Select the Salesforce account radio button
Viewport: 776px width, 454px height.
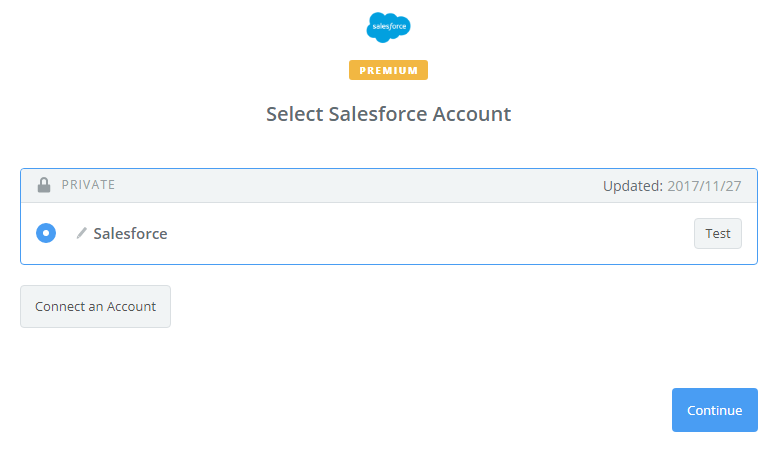coord(46,233)
